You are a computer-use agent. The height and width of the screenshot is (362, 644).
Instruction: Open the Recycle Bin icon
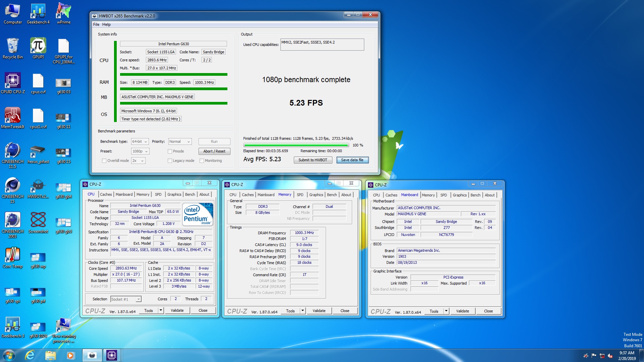(13, 49)
